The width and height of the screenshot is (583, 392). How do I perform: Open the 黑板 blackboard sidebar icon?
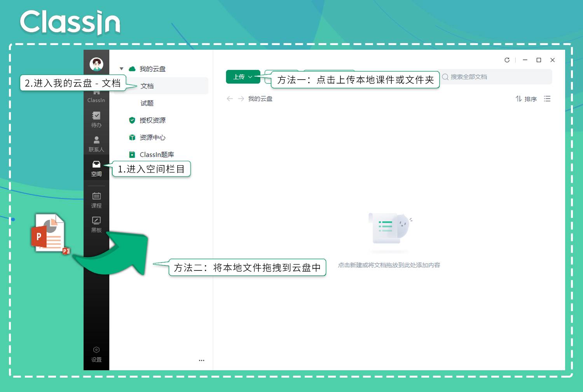96,225
